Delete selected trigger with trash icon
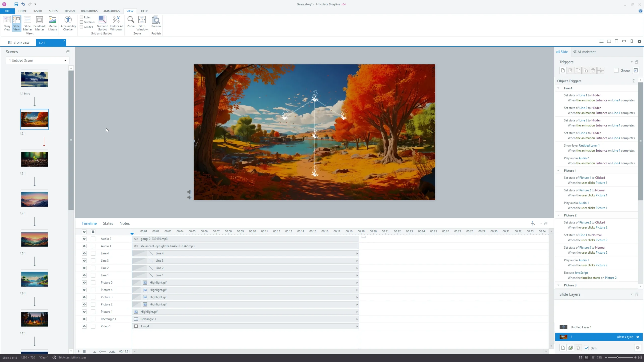Screen dimensions: 644x362 tap(593, 71)
